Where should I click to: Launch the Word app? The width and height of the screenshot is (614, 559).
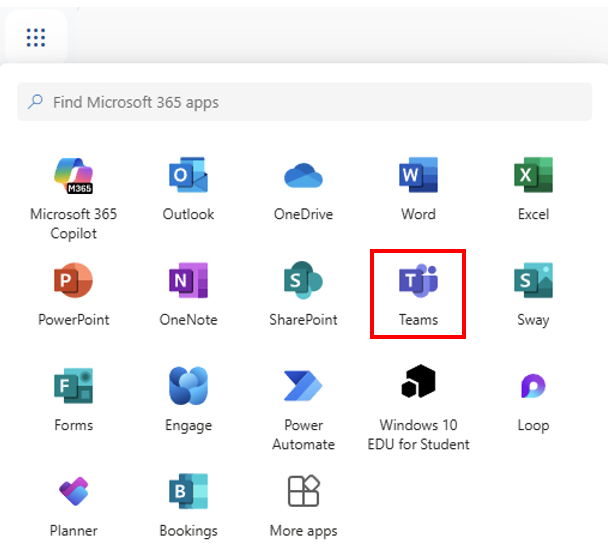[x=418, y=177]
